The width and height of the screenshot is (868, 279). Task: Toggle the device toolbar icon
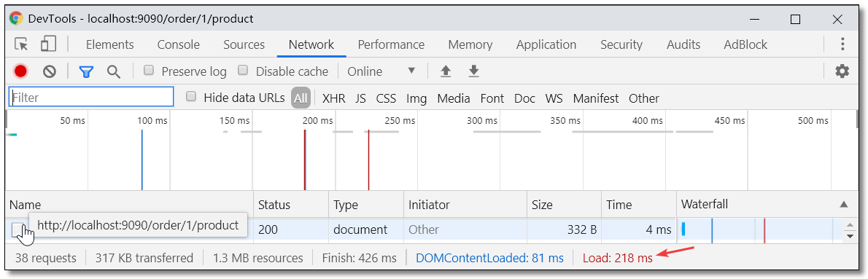click(x=50, y=44)
